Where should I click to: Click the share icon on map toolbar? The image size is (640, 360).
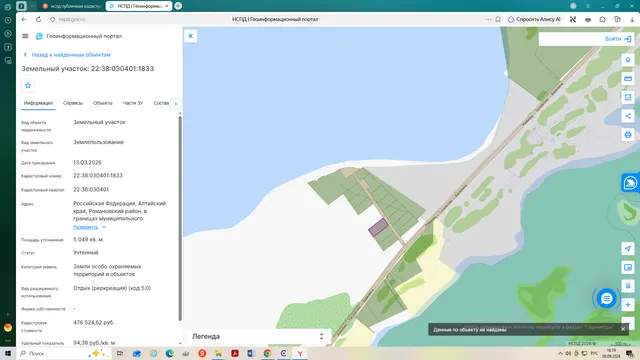(628, 116)
